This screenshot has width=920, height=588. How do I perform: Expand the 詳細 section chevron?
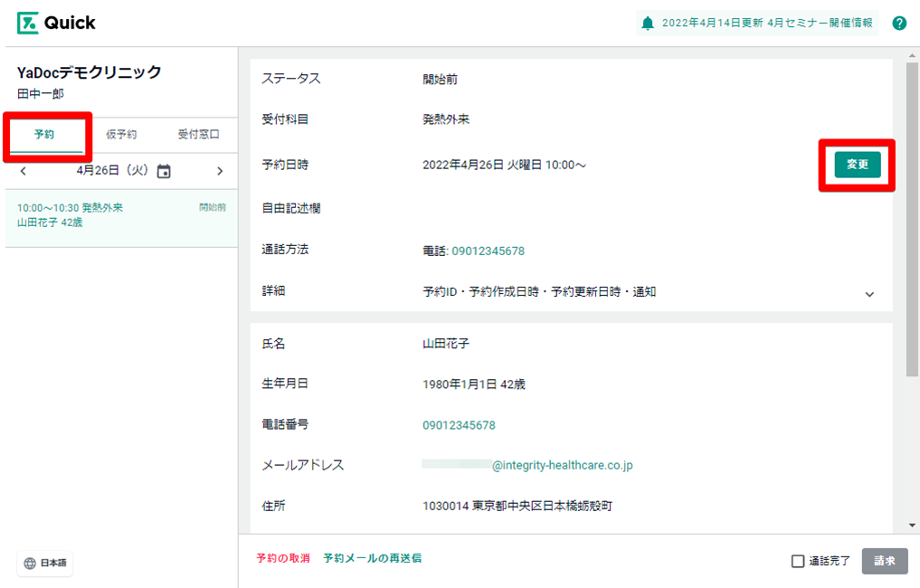[x=869, y=294]
